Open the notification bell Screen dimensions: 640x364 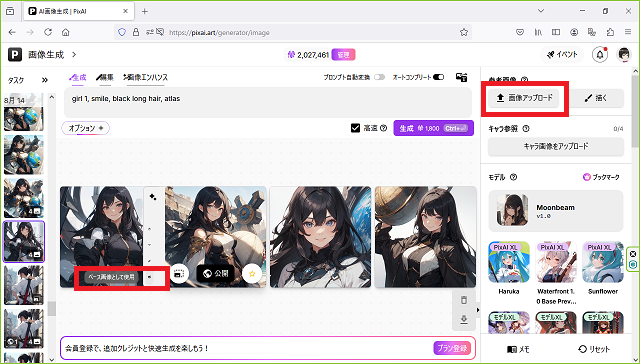click(600, 55)
